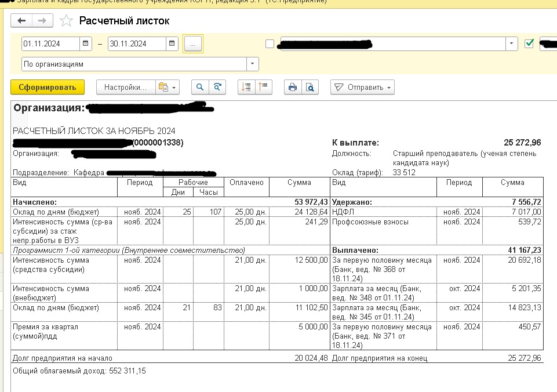
Task: Select payment amount 450,57
Action: point(530,326)
